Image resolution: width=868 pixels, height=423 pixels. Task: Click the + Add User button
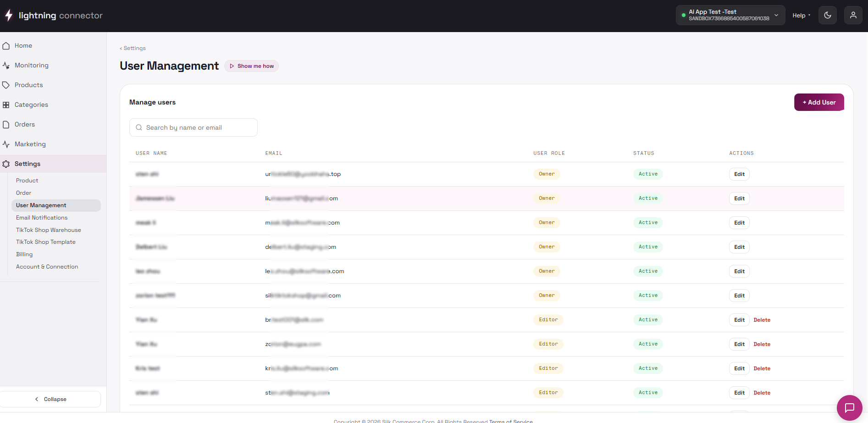tap(819, 102)
